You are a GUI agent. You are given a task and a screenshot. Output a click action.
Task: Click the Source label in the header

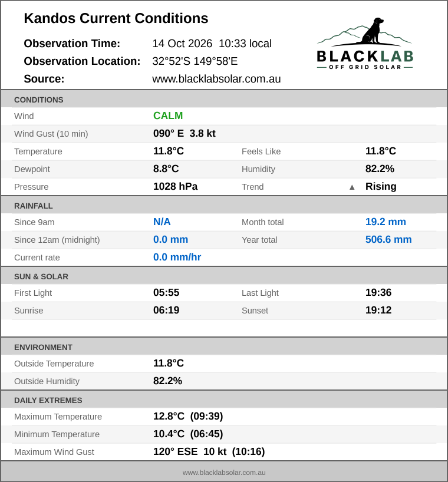click(44, 79)
